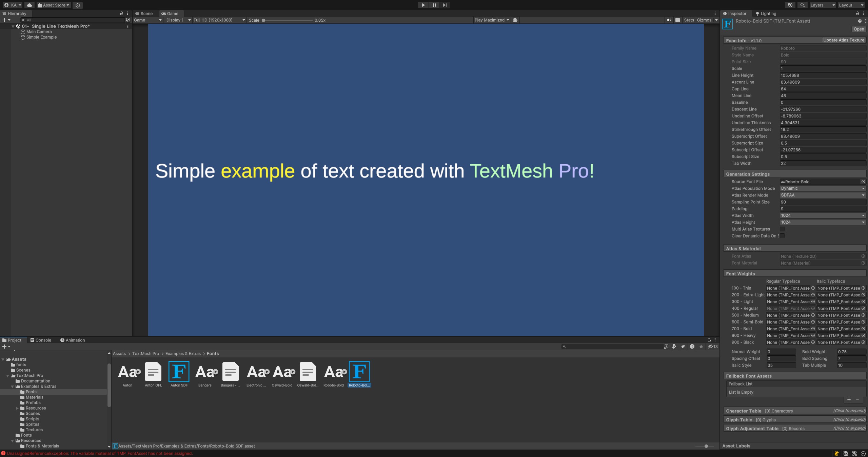Enable the Multi Atlas Textures checkbox
This screenshot has height=457, width=868.
(x=782, y=229)
